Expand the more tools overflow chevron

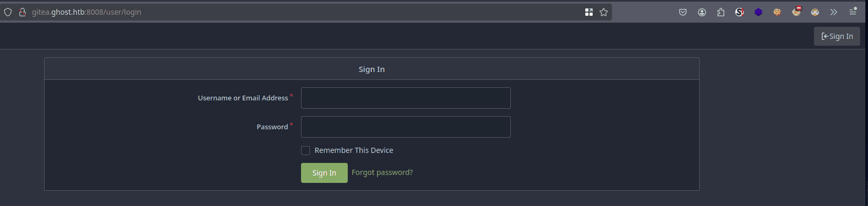point(834,12)
